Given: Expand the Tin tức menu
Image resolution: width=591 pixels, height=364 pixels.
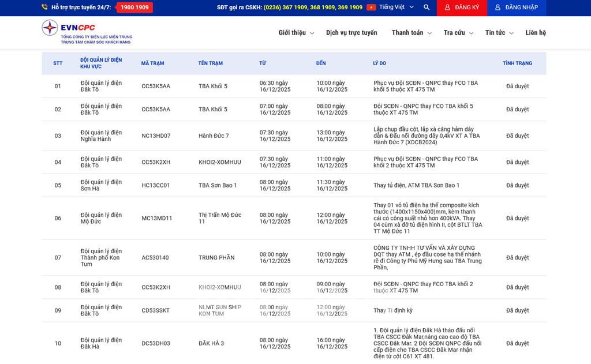Looking at the screenshot, I should tap(499, 33).
